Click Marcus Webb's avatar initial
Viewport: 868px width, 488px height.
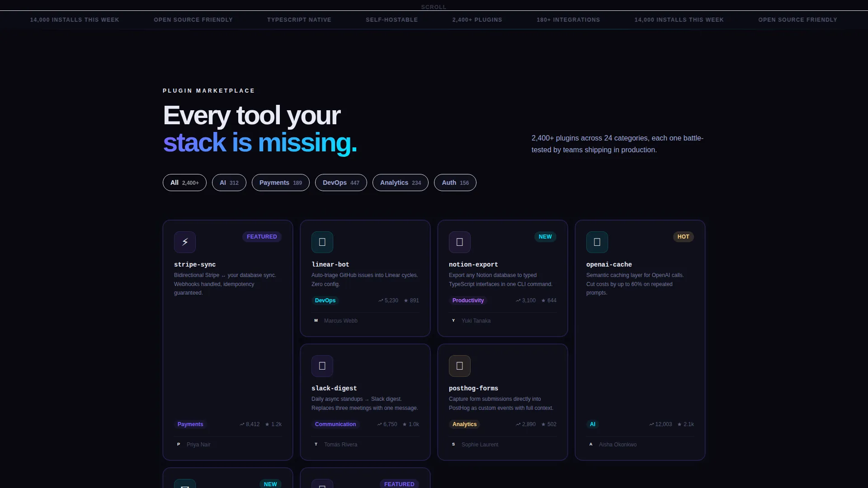click(x=316, y=320)
